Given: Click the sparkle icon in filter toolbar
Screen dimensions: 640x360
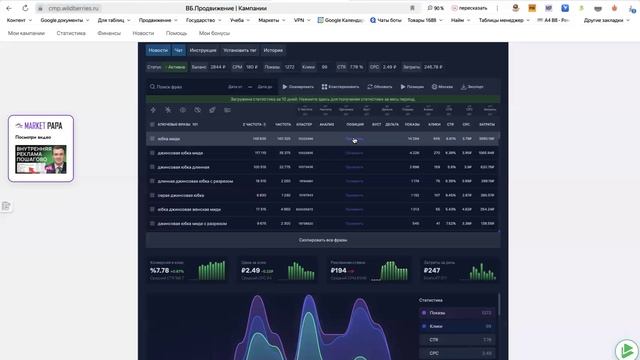Looking at the screenshot, I should tap(153, 110).
